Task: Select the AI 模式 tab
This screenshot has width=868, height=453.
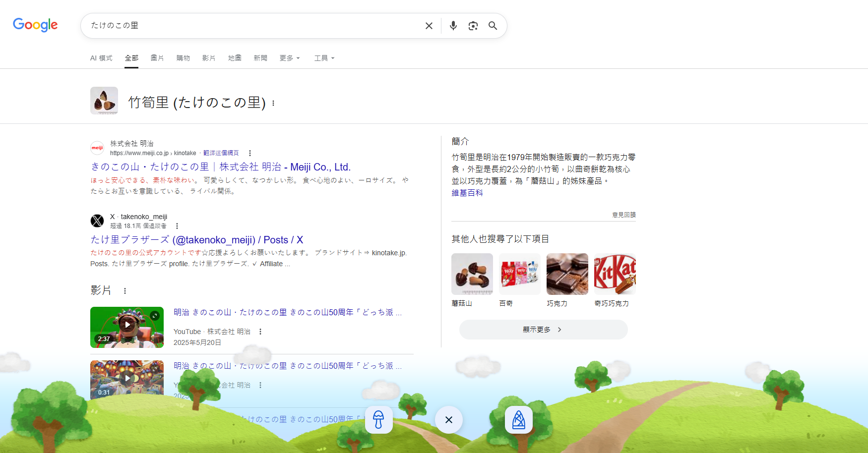Action: point(101,58)
